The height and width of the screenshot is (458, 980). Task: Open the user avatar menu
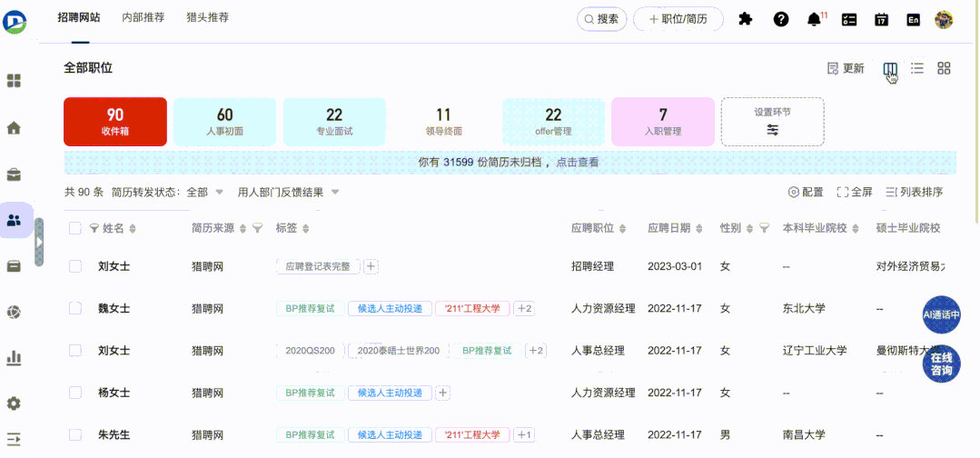pyautogui.click(x=944, y=19)
